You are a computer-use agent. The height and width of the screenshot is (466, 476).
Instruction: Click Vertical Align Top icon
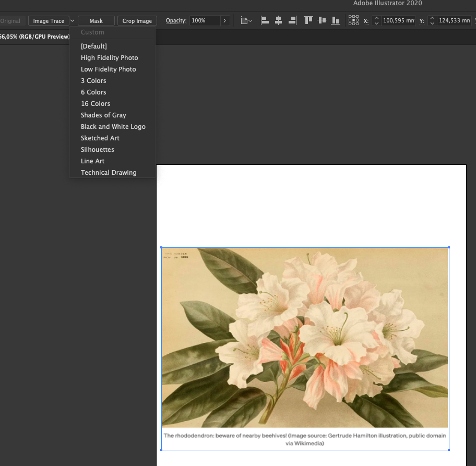[308, 21]
